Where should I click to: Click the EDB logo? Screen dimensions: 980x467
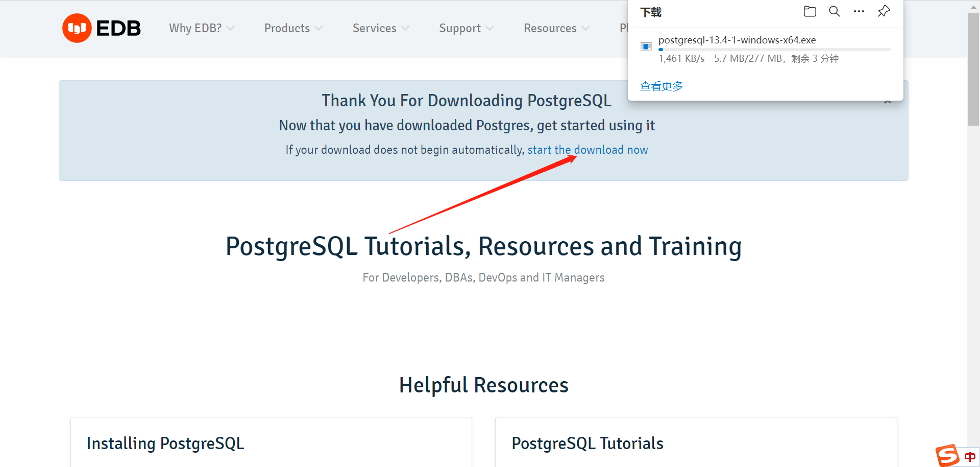pyautogui.click(x=102, y=28)
